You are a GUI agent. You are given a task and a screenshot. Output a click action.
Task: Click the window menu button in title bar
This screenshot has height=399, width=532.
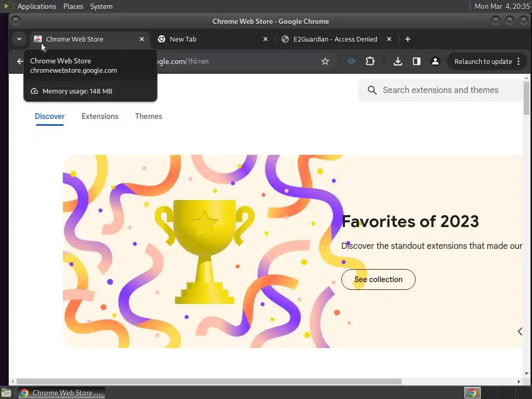[16, 21]
